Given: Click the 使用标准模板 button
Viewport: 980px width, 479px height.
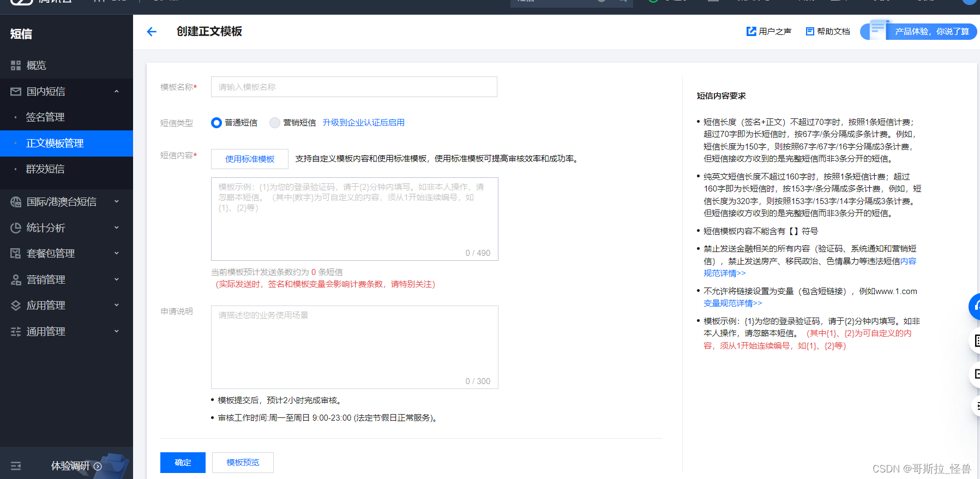Looking at the screenshot, I should (250, 159).
